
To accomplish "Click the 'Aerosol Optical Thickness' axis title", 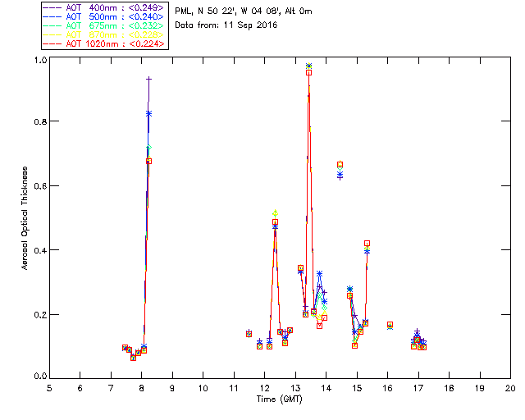I will [x=25, y=218].
